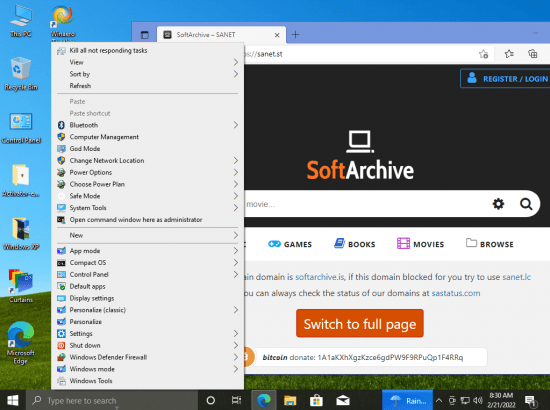Screen dimensions: 550x410
Task: Open a new Edge tab
Action: [295, 35]
